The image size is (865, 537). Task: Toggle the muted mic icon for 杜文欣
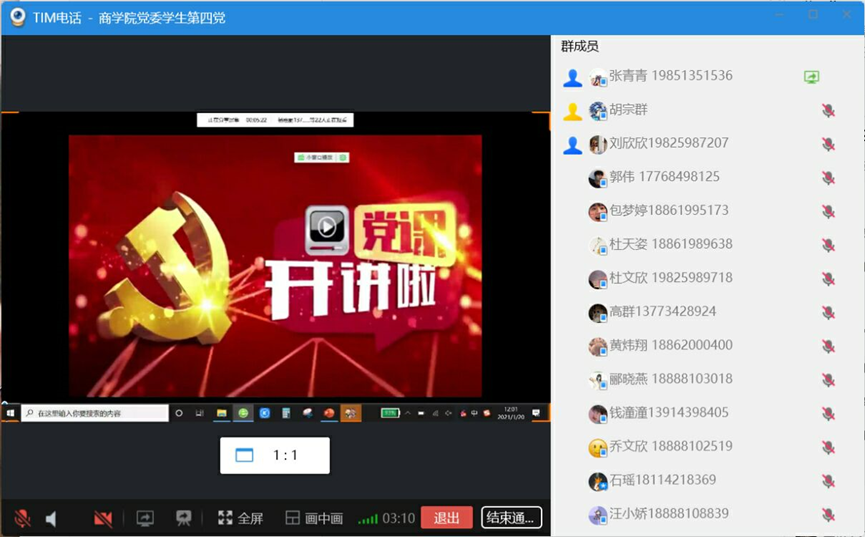coord(828,279)
